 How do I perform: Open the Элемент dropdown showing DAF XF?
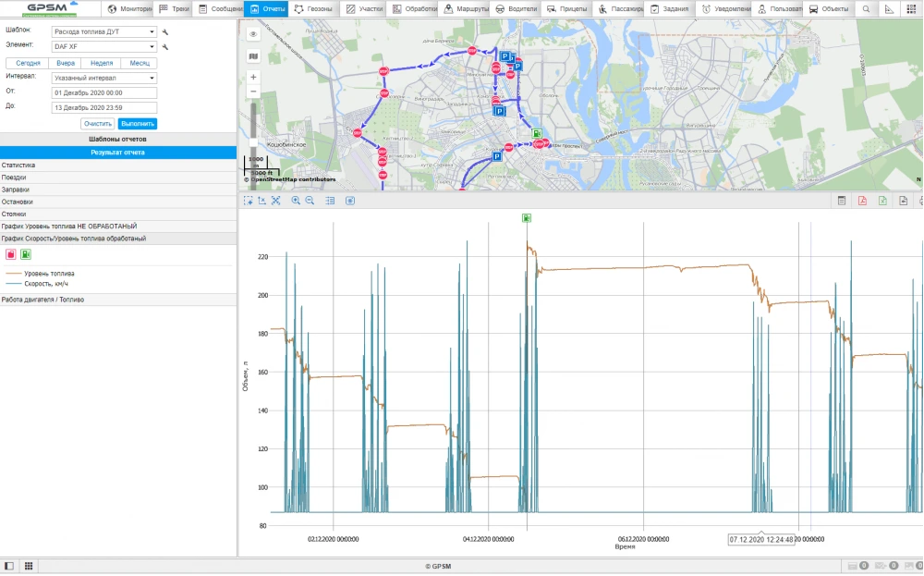tap(103, 46)
